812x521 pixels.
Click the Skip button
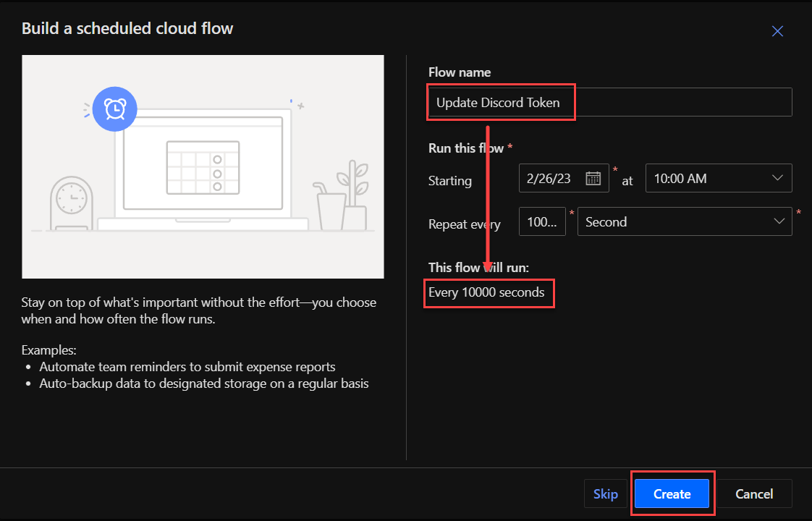605,494
